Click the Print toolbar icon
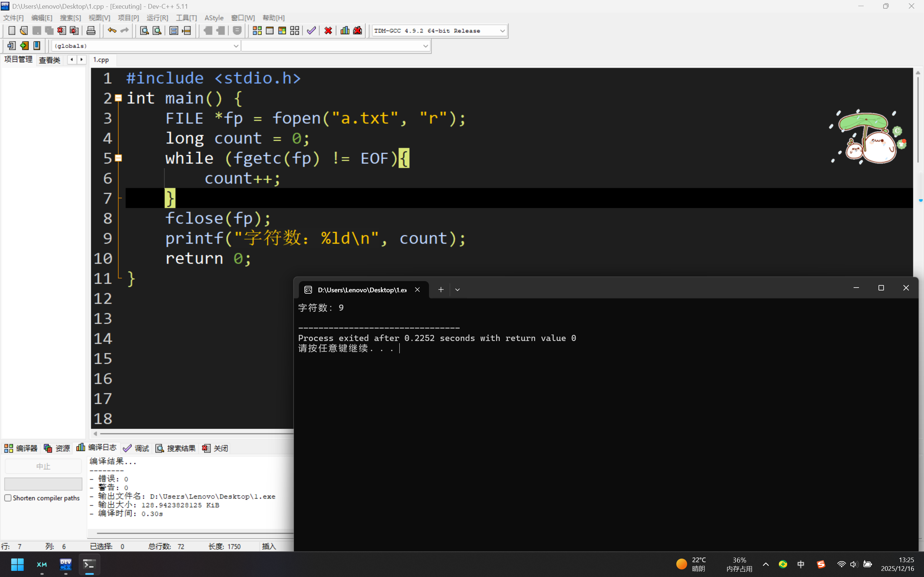924x577 pixels. coord(91,31)
